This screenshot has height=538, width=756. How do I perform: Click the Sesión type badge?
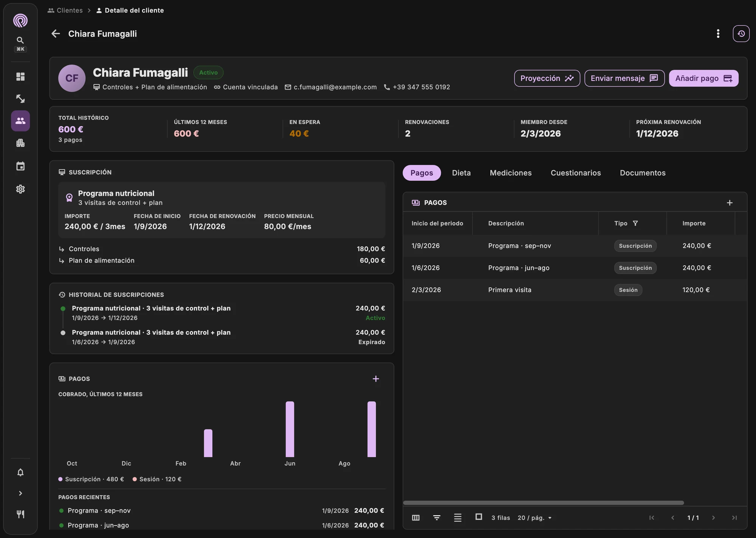(628, 290)
